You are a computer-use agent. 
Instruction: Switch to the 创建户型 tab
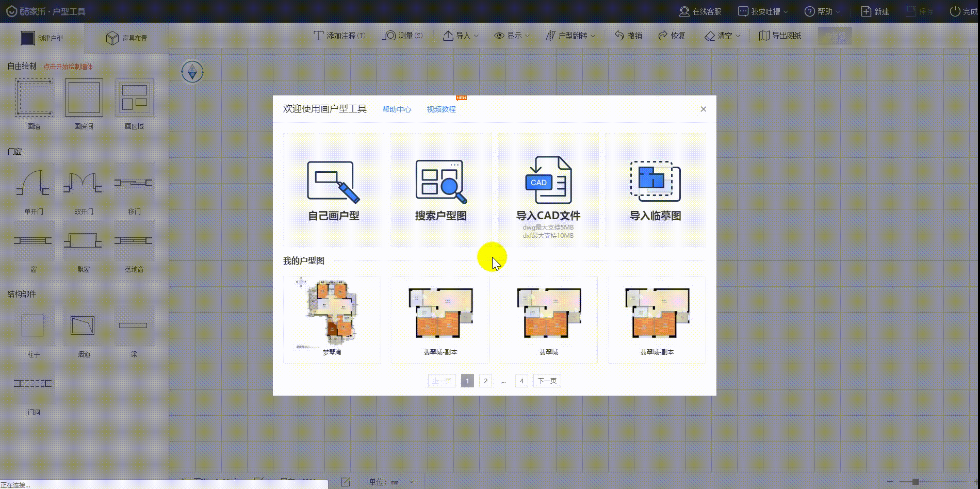(x=42, y=38)
